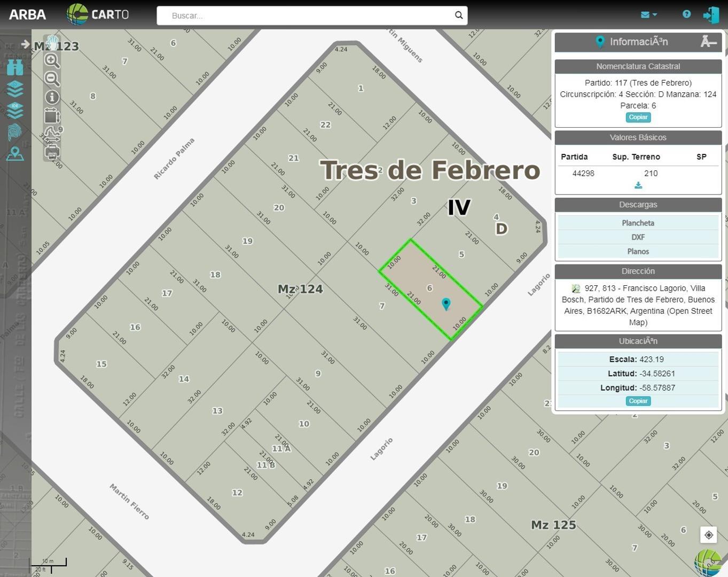Viewport: 728px width, 577px height.
Task: Click the help question mark icon
Action: tap(686, 14)
